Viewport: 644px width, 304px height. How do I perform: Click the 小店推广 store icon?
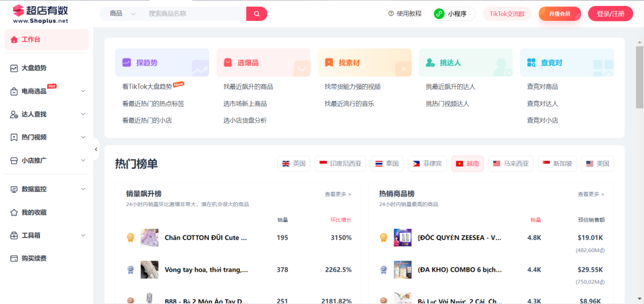point(14,160)
